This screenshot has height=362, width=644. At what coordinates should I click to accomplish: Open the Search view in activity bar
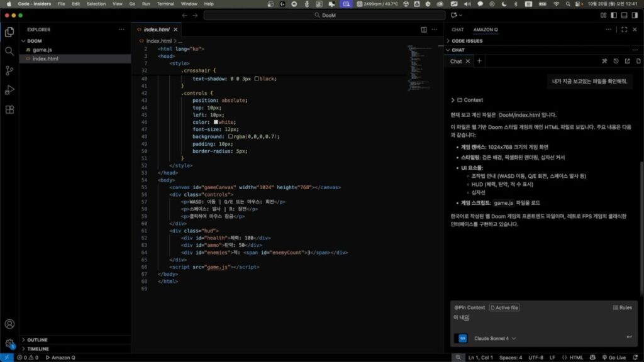(x=9, y=51)
